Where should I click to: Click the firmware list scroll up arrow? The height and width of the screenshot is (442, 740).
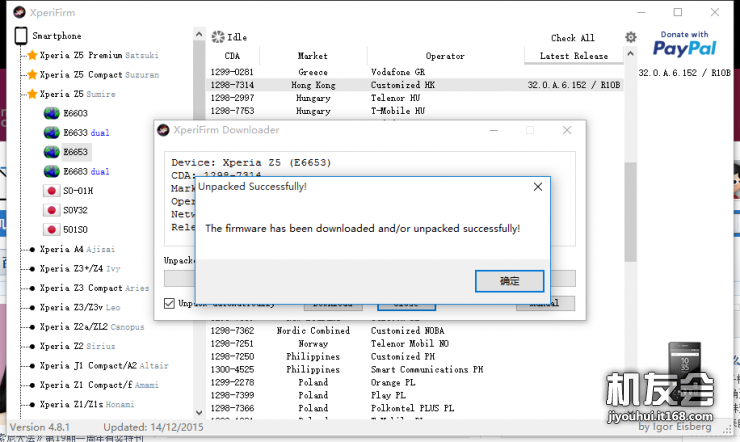630,54
